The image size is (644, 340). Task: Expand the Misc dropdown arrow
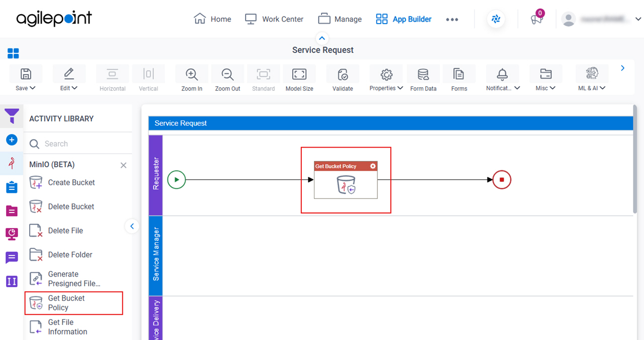click(x=552, y=88)
